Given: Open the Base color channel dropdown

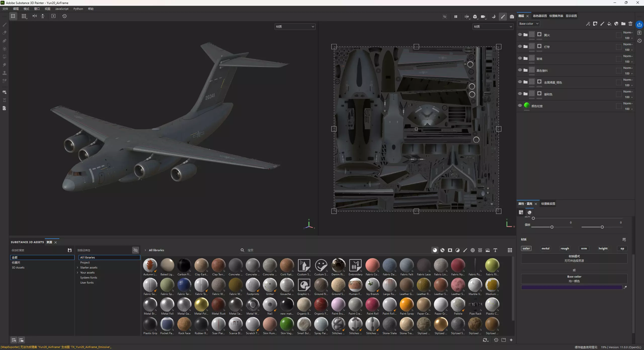Looking at the screenshot, I should click(x=529, y=24).
